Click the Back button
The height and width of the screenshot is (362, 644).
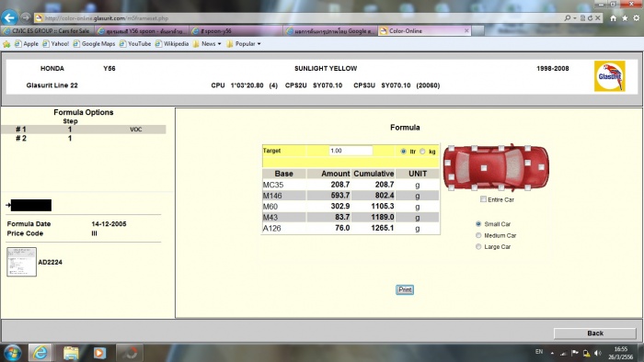pos(594,334)
